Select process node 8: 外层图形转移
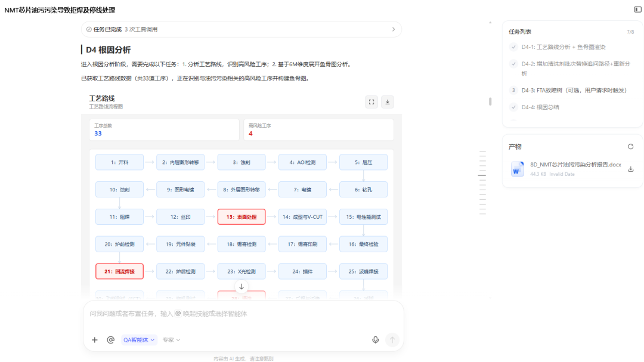644x362 pixels. 241,190
